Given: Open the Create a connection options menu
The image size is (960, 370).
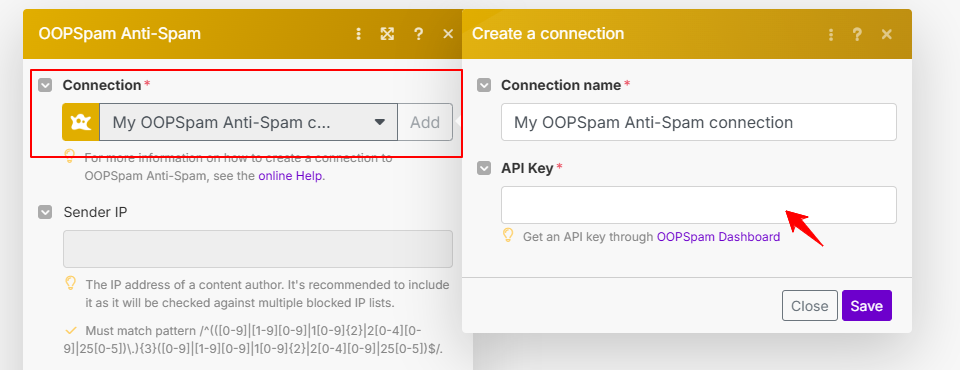Looking at the screenshot, I should (831, 34).
